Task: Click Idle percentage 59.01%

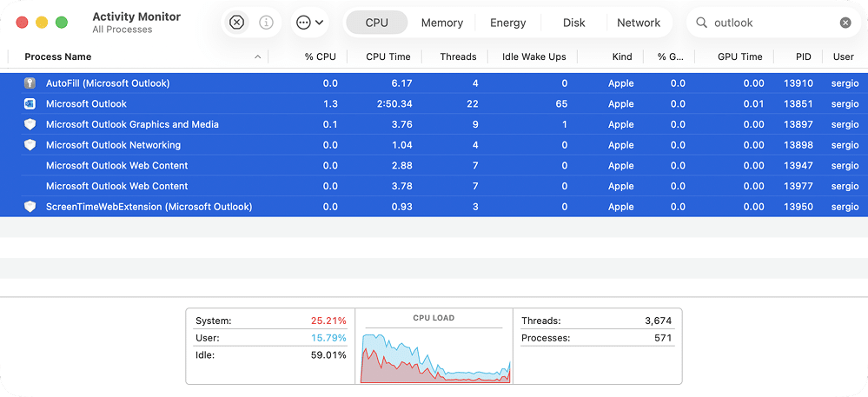Action: (328, 355)
